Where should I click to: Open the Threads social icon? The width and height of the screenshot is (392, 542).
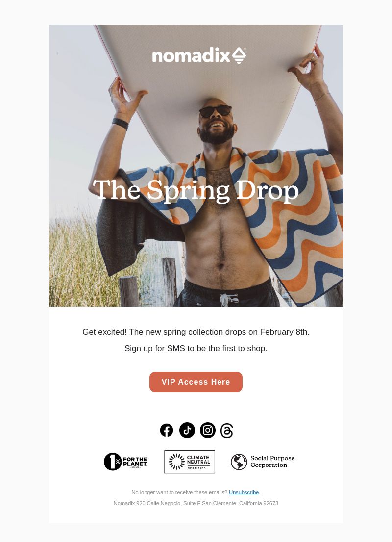pyautogui.click(x=227, y=431)
